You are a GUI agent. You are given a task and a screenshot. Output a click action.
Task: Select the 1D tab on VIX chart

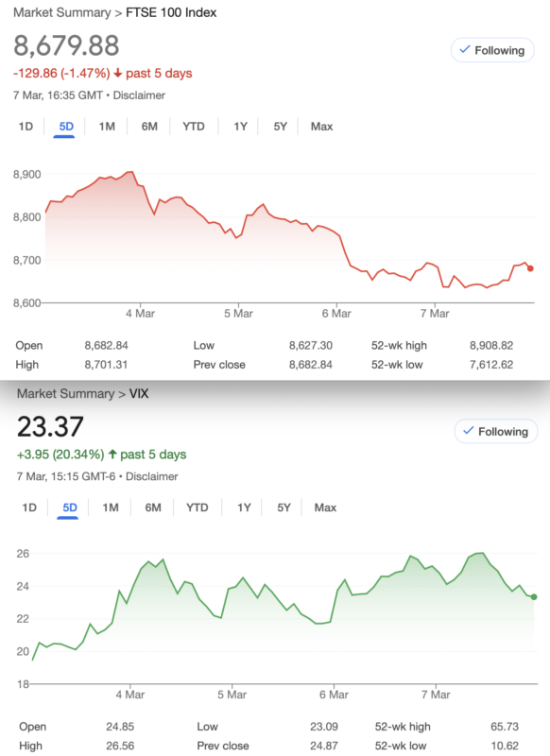(x=29, y=507)
